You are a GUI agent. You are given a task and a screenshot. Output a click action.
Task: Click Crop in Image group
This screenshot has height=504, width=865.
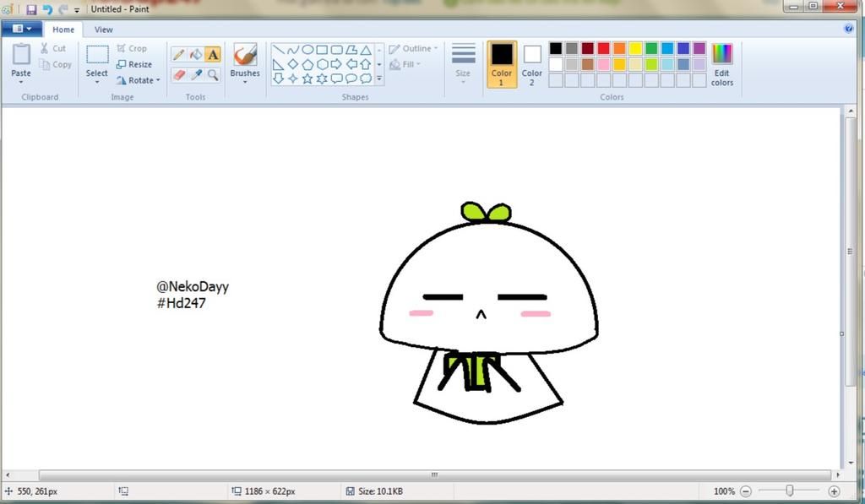pyautogui.click(x=131, y=48)
